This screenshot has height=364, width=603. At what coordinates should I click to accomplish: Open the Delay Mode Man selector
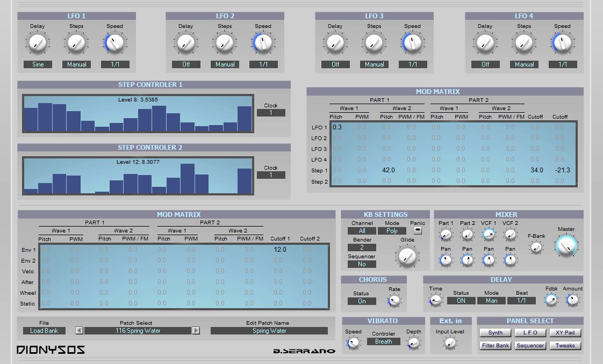tap(491, 301)
